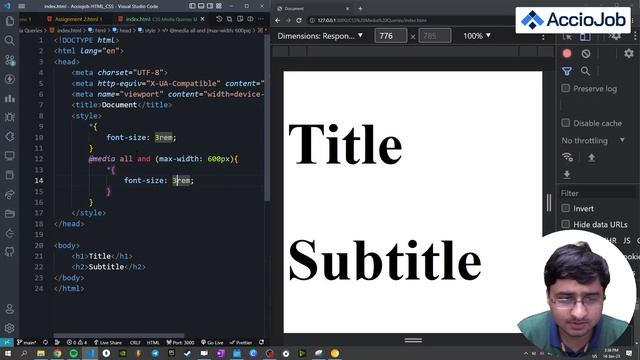Click the red record network log button
The height and width of the screenshot is (360, 640).
(567, 53)
